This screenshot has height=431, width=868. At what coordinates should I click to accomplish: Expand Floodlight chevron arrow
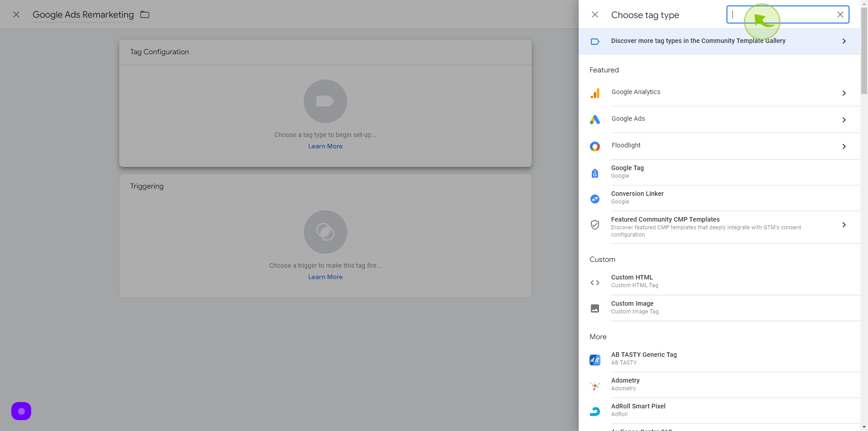tap(844, 147)
